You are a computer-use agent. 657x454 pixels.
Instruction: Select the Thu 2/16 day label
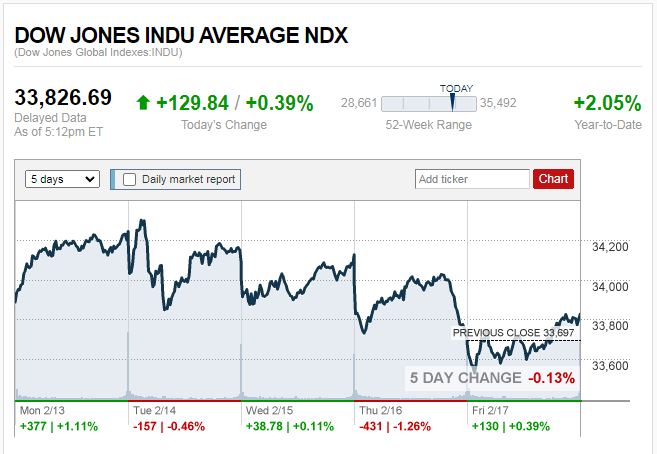point(380,409)
